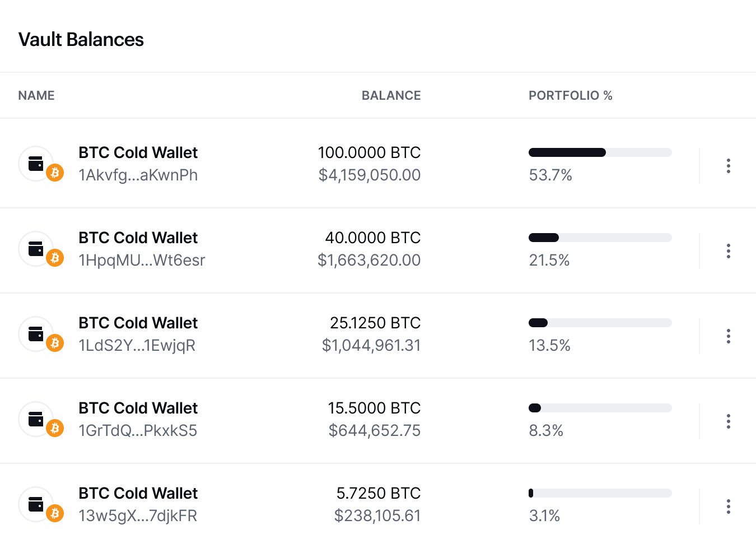Open options menu for 1HpqMU...Wt6esr wallet
The height and width of the screenshot is (548, 756).
point(728,251)
